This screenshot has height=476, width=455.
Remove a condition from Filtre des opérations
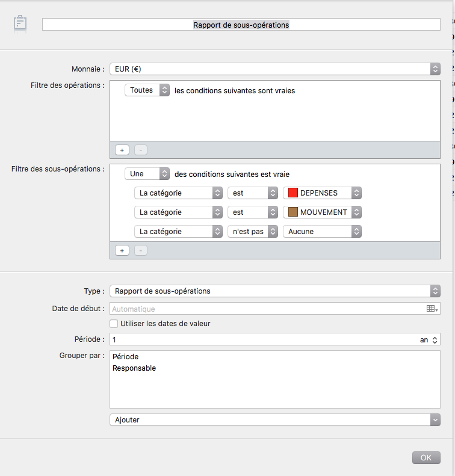(x=141, y=150)
